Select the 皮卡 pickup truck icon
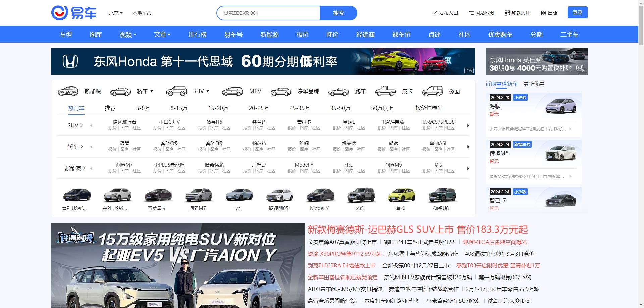 tap(385, 91)
